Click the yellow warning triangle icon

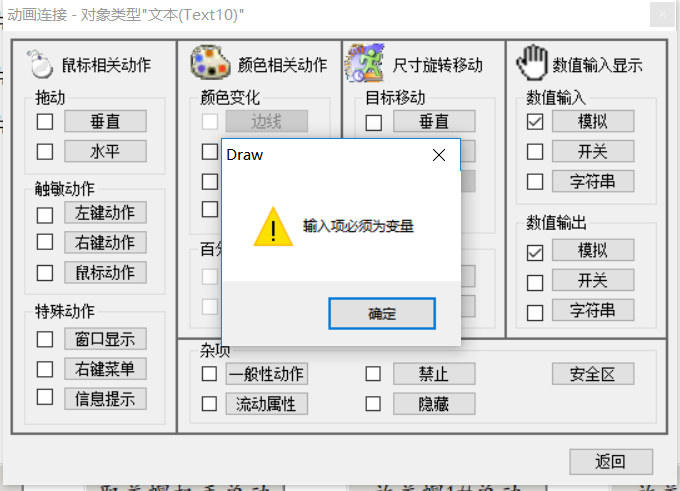[273, 226]
